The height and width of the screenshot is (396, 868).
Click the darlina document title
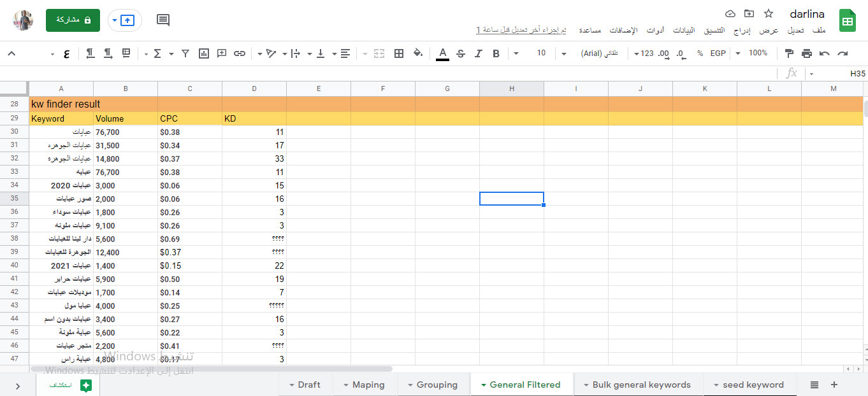[807, 14]
